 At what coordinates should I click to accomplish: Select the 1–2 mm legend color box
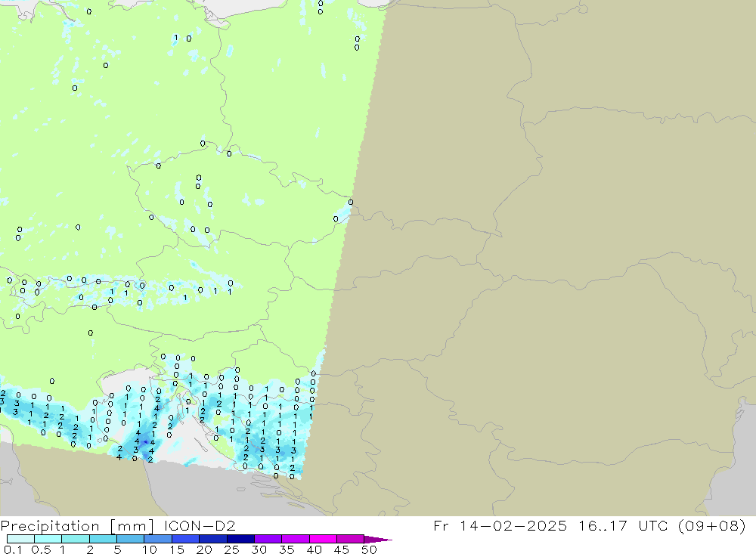click(76, 539)
